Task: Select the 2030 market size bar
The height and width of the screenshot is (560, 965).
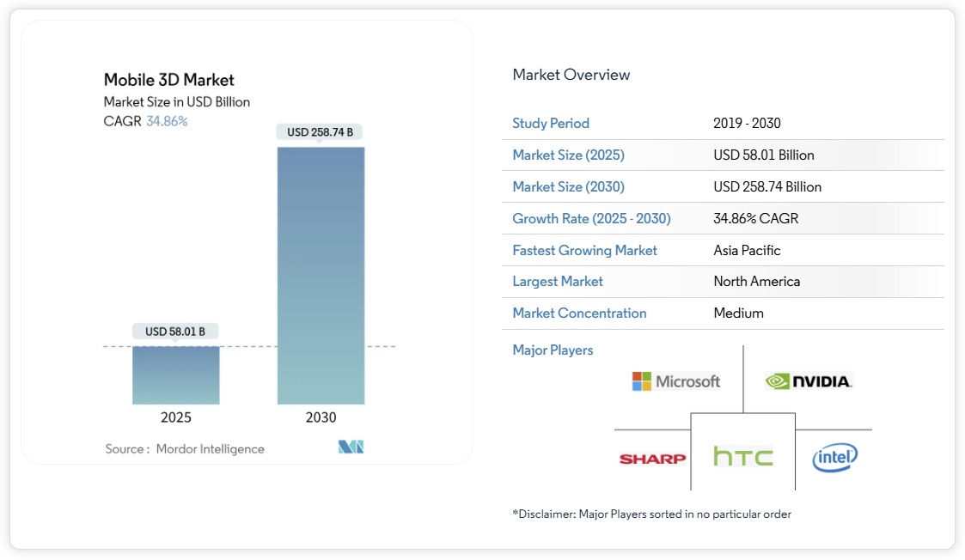Action: click(321, 275)
